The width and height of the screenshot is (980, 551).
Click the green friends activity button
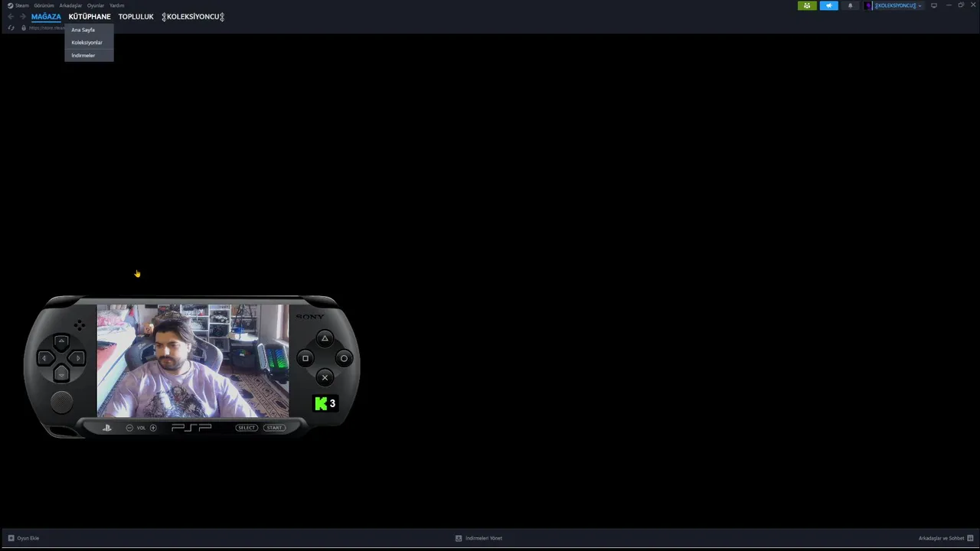click(x=807, y=5)
